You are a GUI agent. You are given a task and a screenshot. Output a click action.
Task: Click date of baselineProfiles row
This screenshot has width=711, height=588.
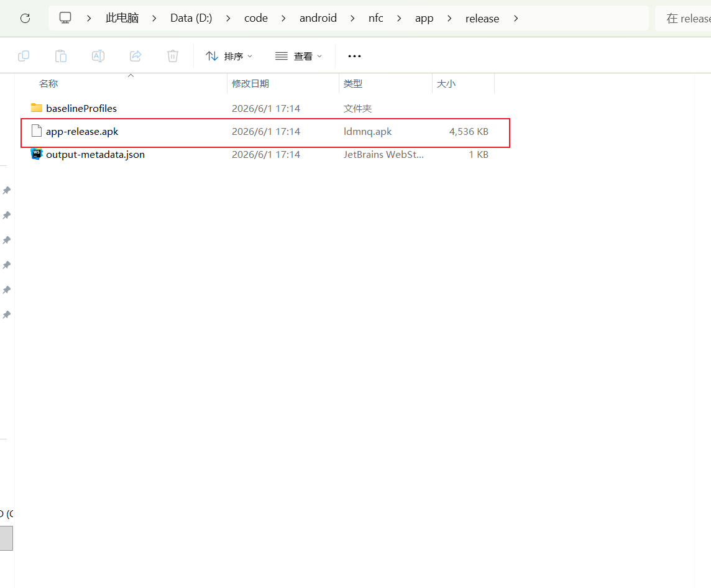click(x=266, y=108)
